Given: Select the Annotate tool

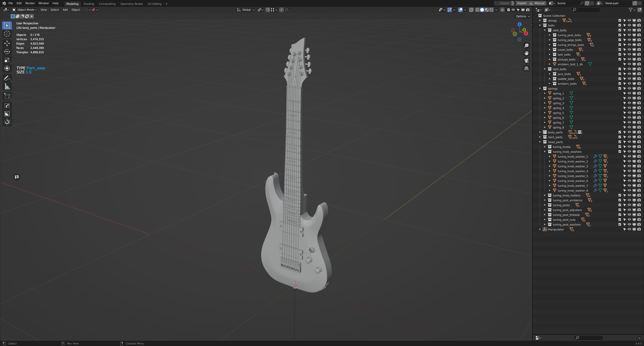Looking at the screenshot, I should (7, 78).
